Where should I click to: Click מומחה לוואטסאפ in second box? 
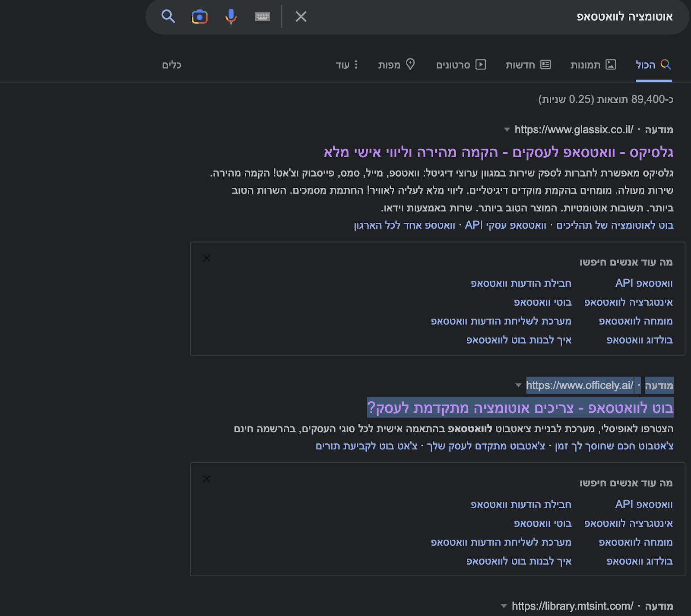pyautogui.click(x=636, y=542)
